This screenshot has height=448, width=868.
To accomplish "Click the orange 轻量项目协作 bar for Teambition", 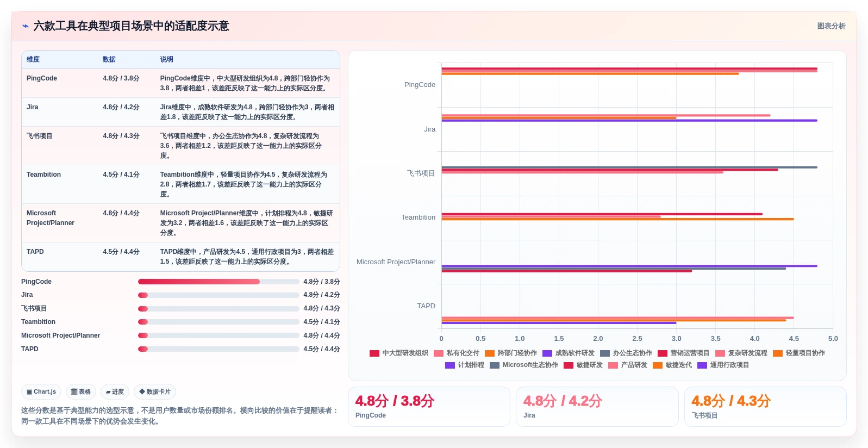I will tap(617, 219).
